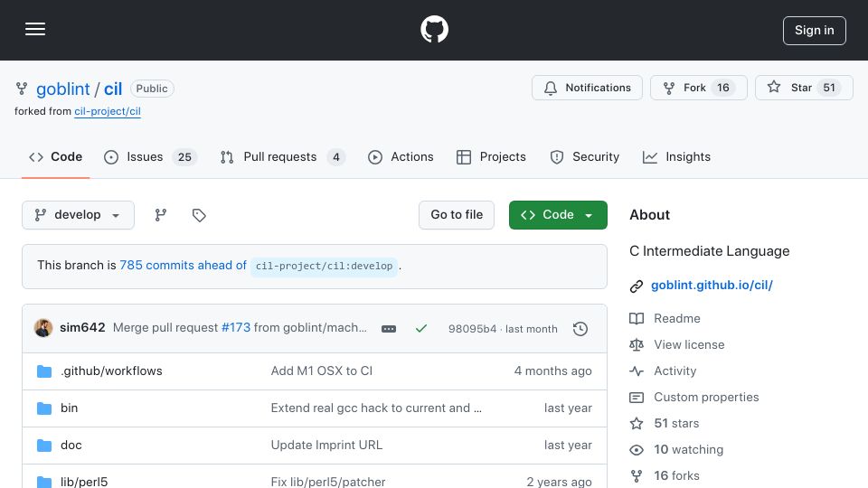View tags via the tag icon
The image size is (868, 488).
pyautogui.click(x=199, y=215)
